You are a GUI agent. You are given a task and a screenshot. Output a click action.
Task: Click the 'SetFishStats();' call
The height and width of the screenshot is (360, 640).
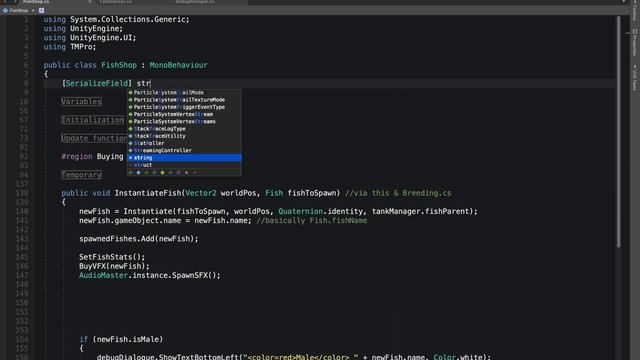coord(112,257)
